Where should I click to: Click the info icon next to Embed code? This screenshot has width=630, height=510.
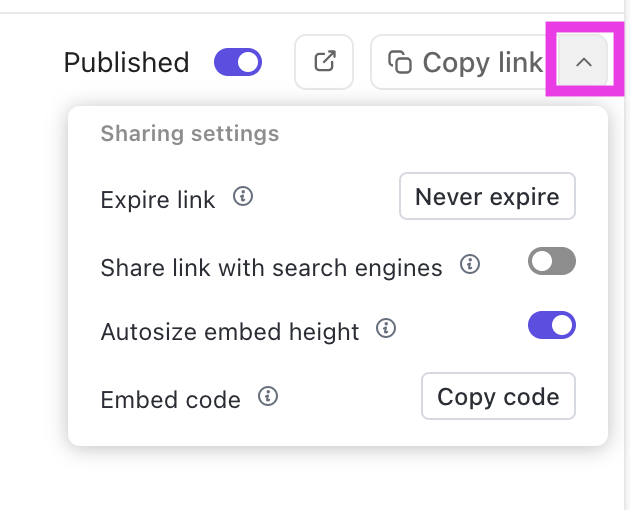point(267,397)
